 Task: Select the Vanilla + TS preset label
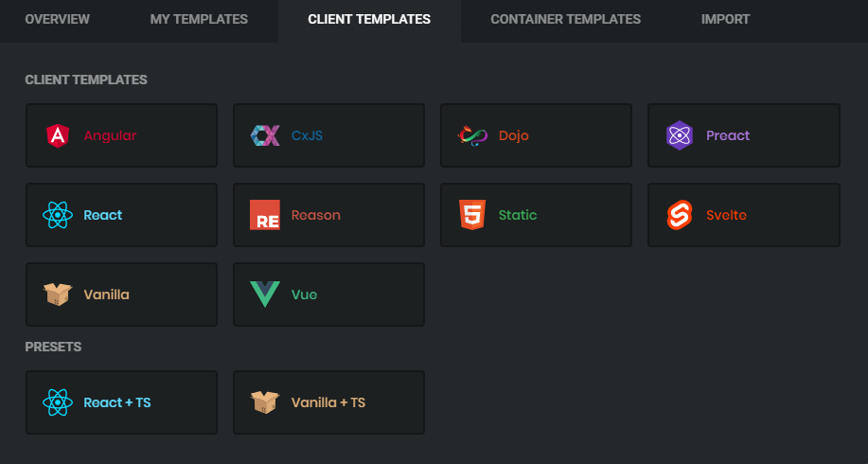[328, 402]
